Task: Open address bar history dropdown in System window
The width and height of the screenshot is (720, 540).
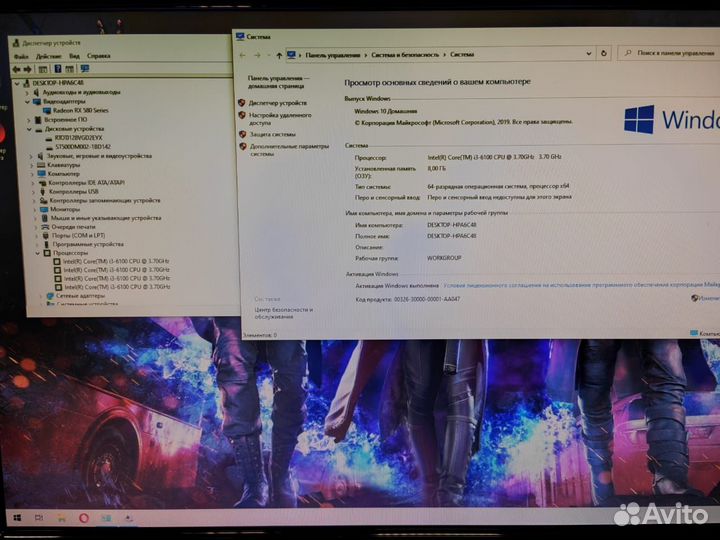Action: 589,54
